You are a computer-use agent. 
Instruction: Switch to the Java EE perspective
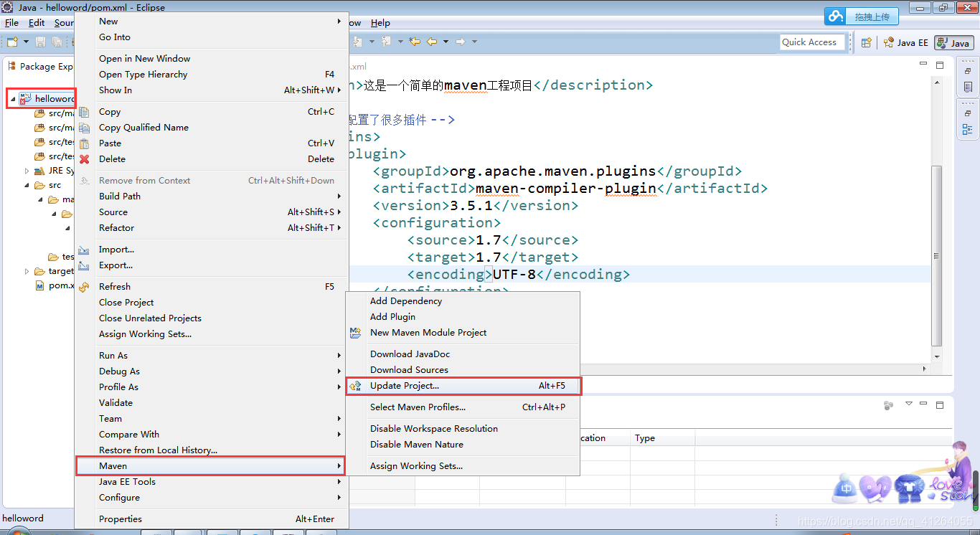point(905,43)
